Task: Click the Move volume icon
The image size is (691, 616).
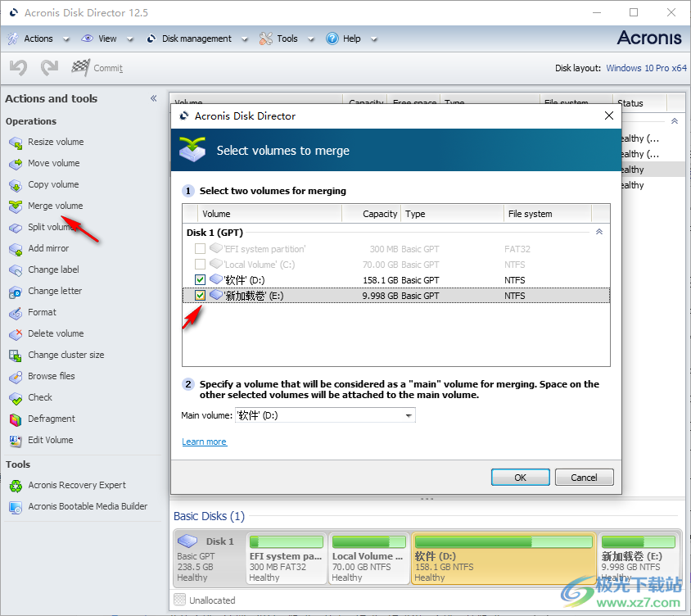Action: coord(16,164)
